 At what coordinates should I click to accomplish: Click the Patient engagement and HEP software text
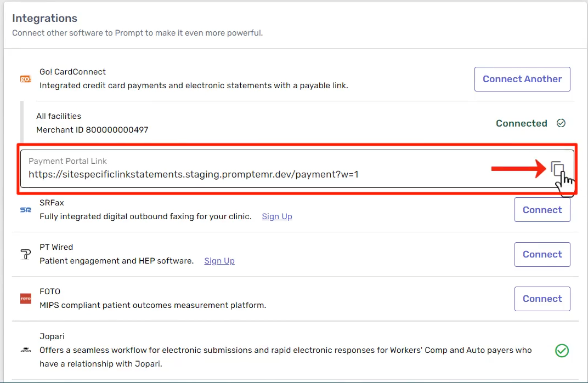coord(117,261)
